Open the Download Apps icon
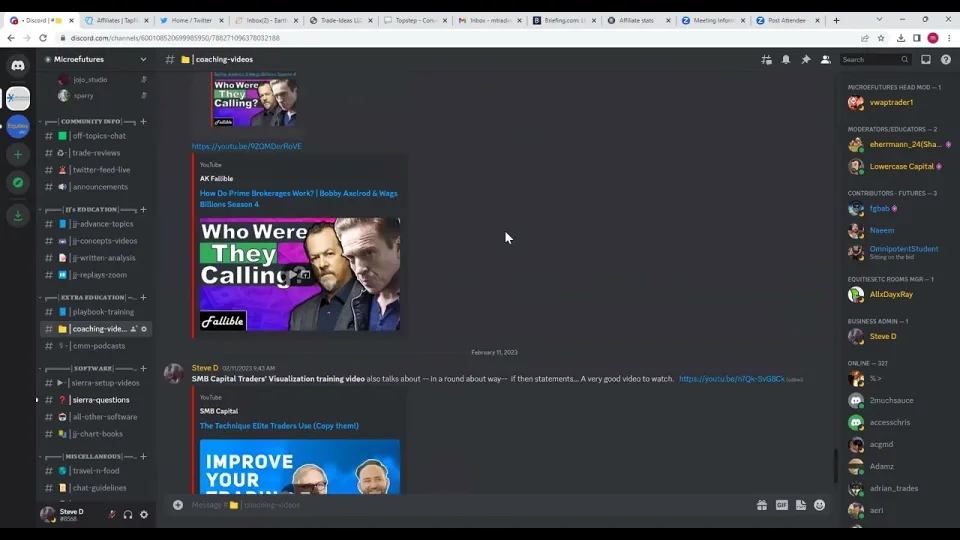The image size is (960, 540). click(18, 215)
